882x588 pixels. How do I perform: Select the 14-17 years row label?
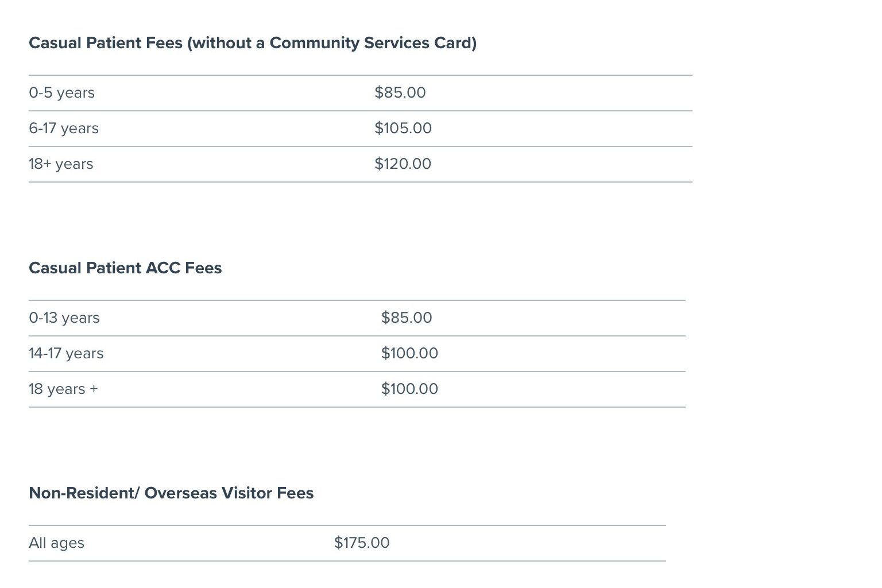pyautogui.click(x=66, y=353)
